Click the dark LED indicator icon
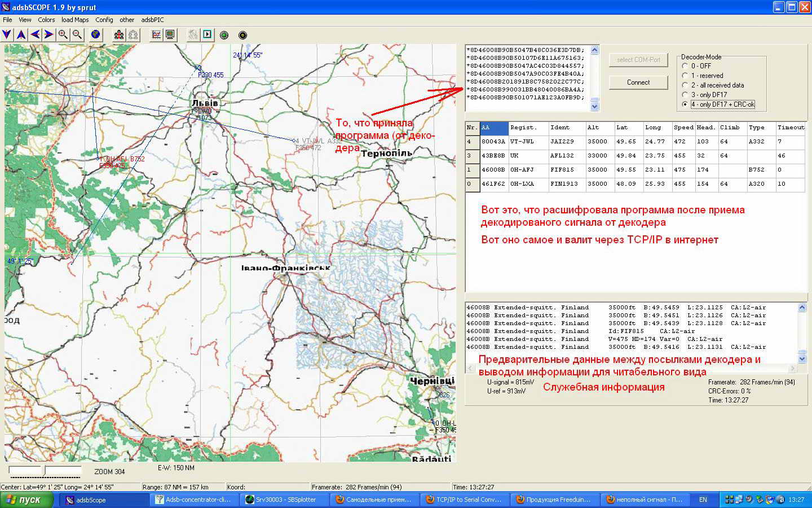 (243, 35)
